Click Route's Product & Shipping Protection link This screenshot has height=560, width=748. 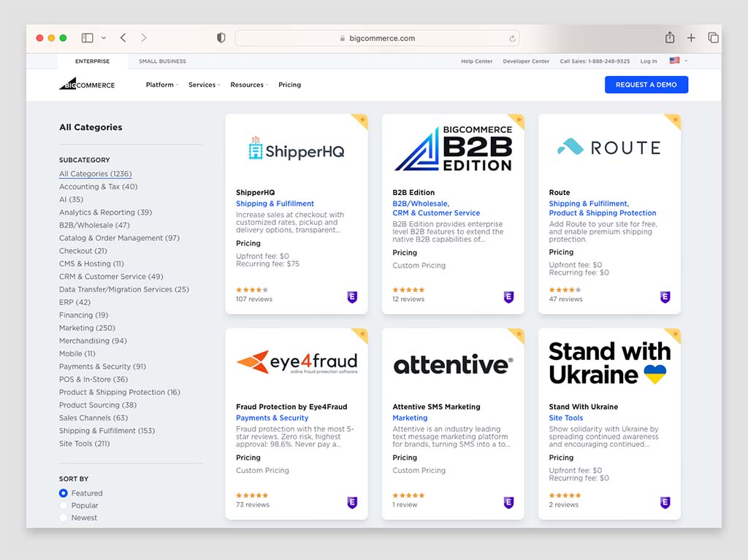pos(603,212)
